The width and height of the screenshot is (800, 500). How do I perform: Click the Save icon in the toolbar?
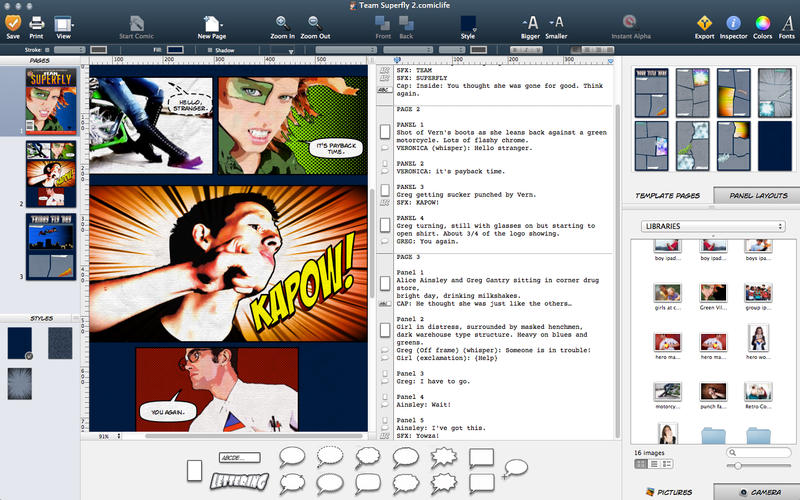coord(13,22)
